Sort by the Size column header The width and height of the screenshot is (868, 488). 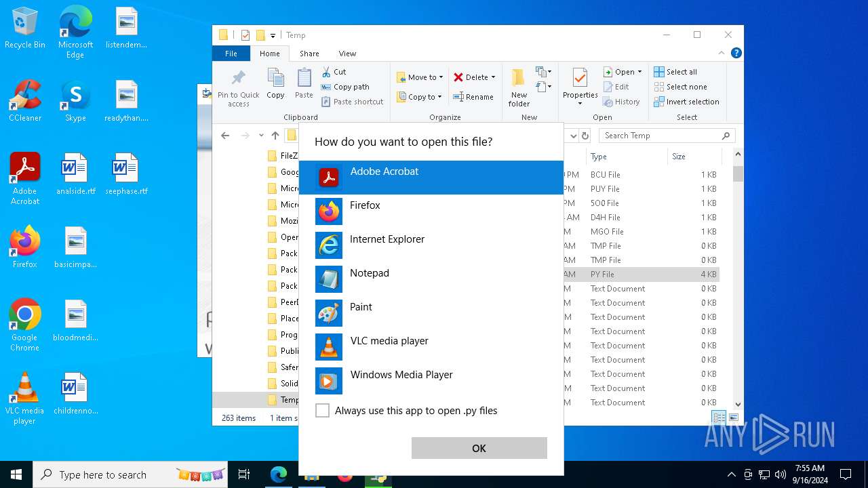[x=694, y=157]
